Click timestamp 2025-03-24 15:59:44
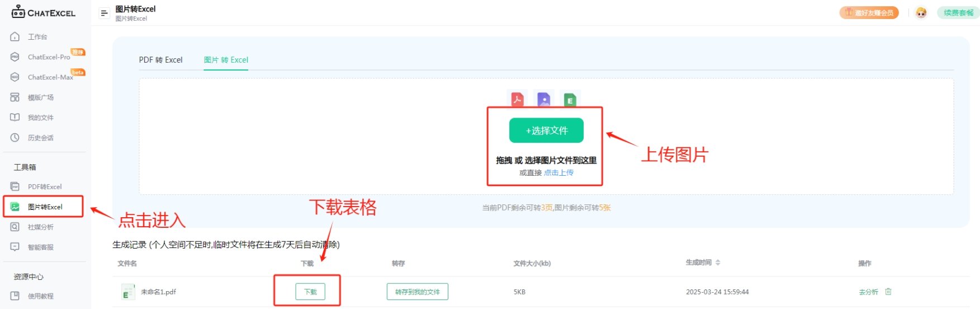The width and height of the screenshot is (980, 309). [x=717, y=292]
